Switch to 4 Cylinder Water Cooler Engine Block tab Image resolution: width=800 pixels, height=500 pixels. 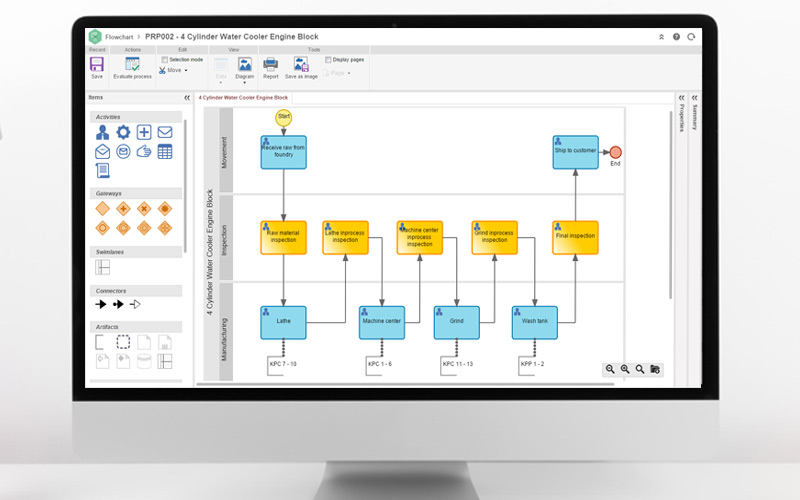[243, 98]
